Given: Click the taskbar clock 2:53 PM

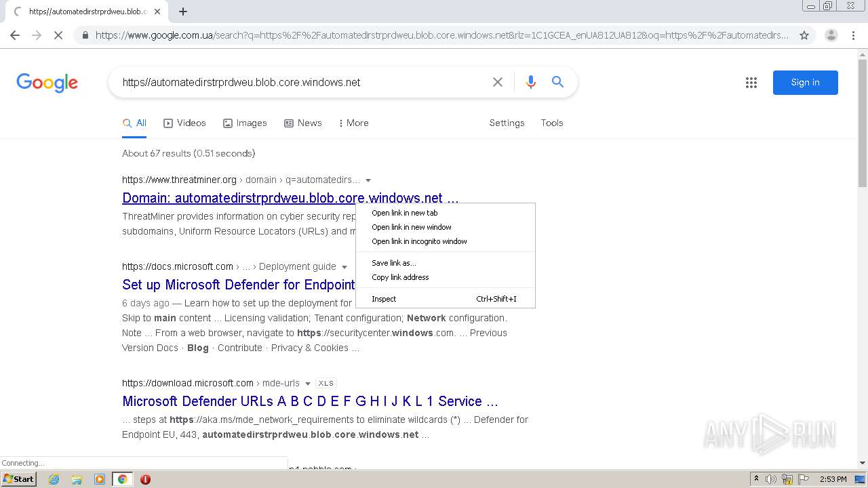Looking at the screenshot, I should 833,479.
